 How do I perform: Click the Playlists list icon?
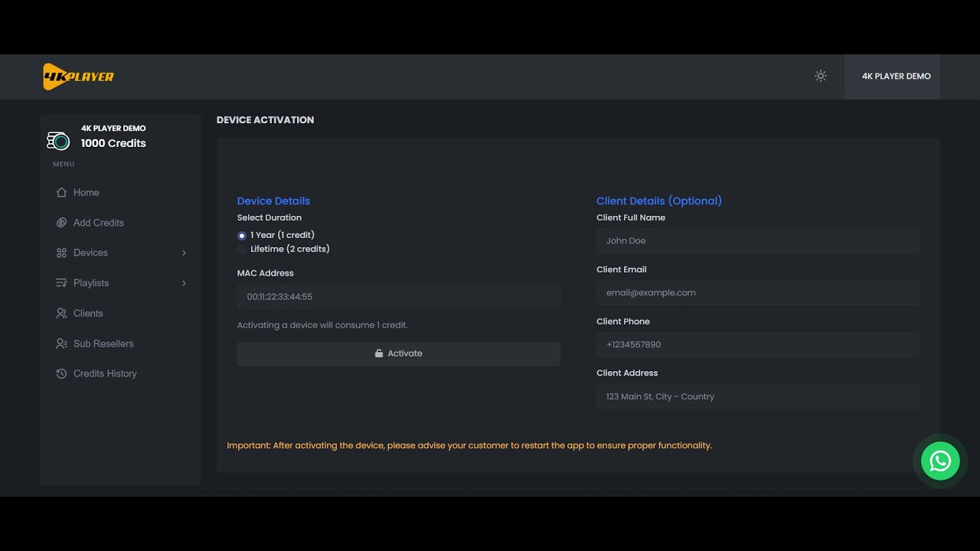click(x=61, y=283)
